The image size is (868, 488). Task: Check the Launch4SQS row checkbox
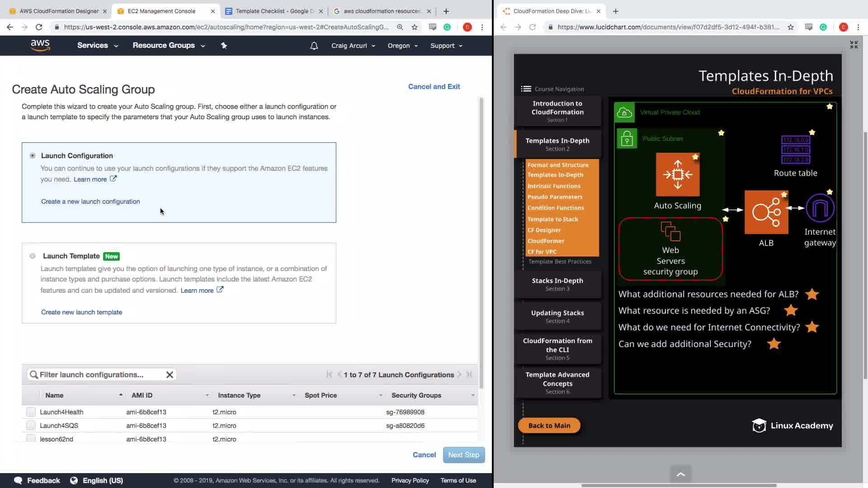point(31,426)
